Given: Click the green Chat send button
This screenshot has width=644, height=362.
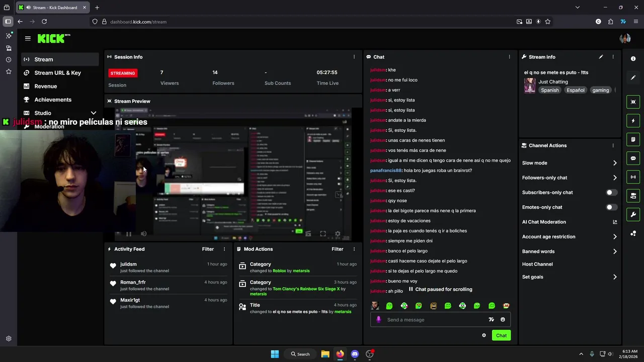Looking at the screenshot, I should tap(501, 335).
